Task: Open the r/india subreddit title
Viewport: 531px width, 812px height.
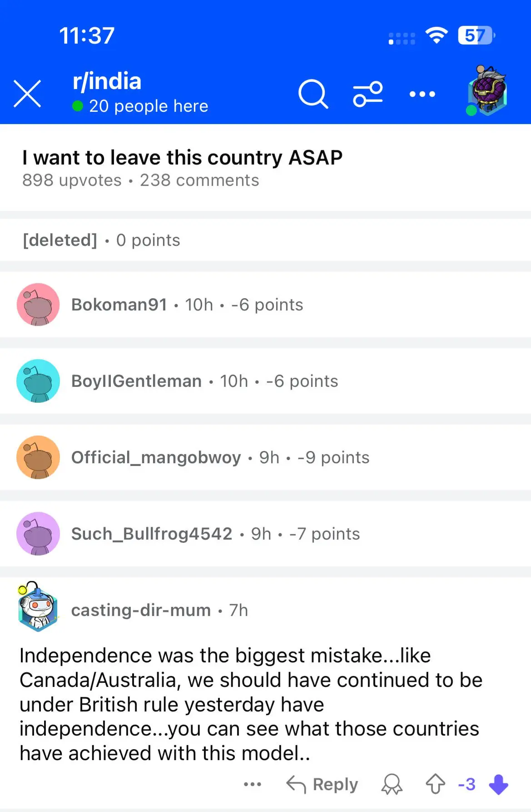Action: click(x=107, y=82)
